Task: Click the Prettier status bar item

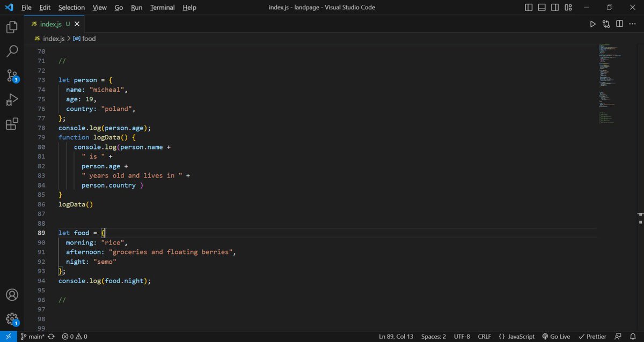Action: [592, 337]
